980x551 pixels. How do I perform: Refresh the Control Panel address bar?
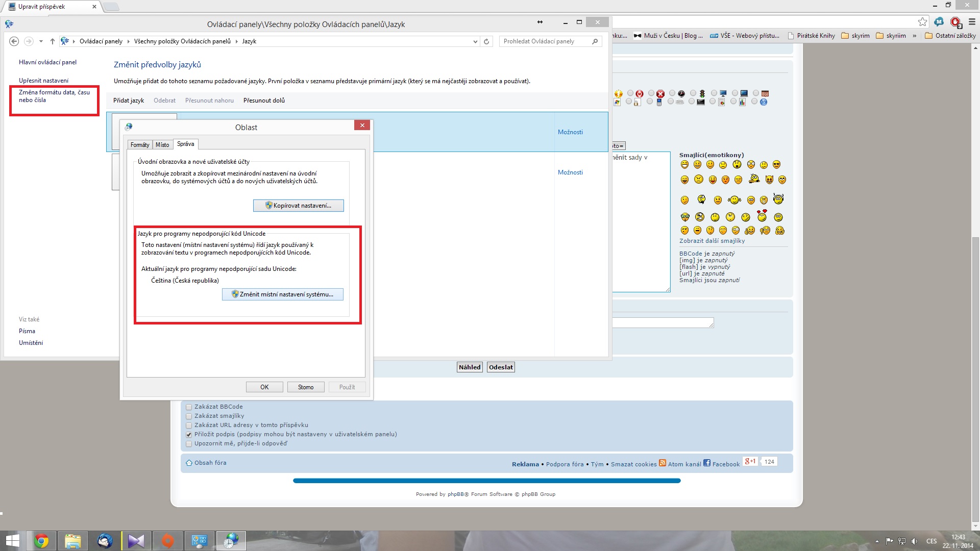pyautogui.click(x=486, y=41)
